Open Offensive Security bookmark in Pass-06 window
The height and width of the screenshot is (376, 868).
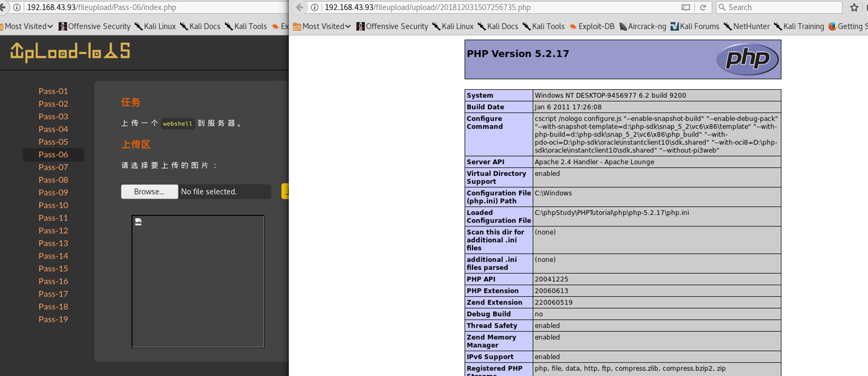pos(94,26)
